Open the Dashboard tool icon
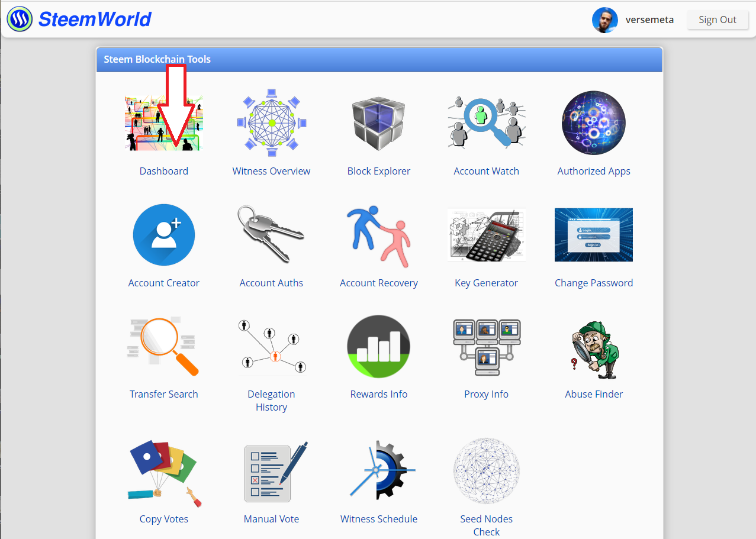 [164, 123]
